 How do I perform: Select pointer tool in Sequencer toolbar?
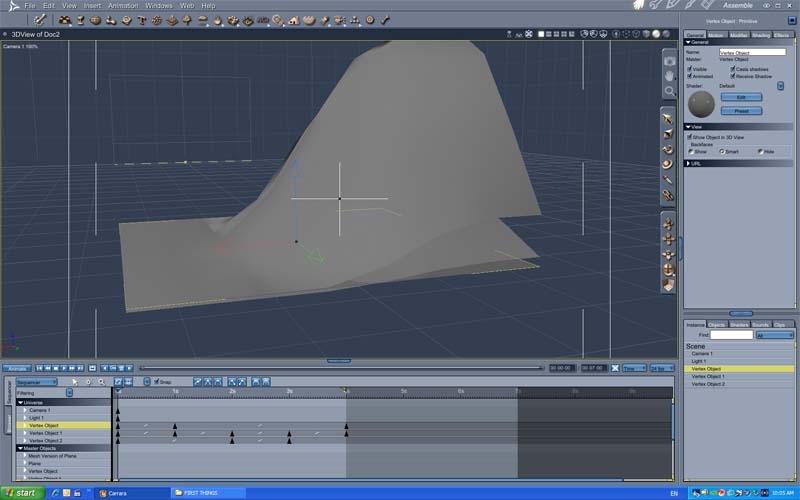(75, 381)
